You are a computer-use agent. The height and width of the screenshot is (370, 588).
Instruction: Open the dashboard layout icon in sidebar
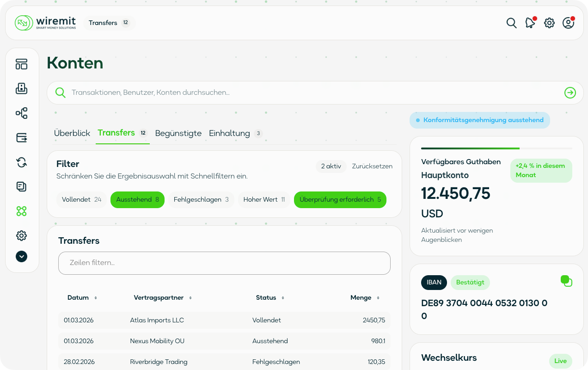22,64
